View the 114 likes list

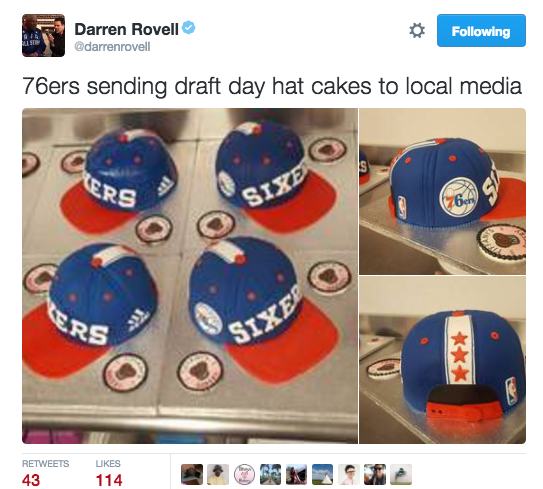point(109,473)
